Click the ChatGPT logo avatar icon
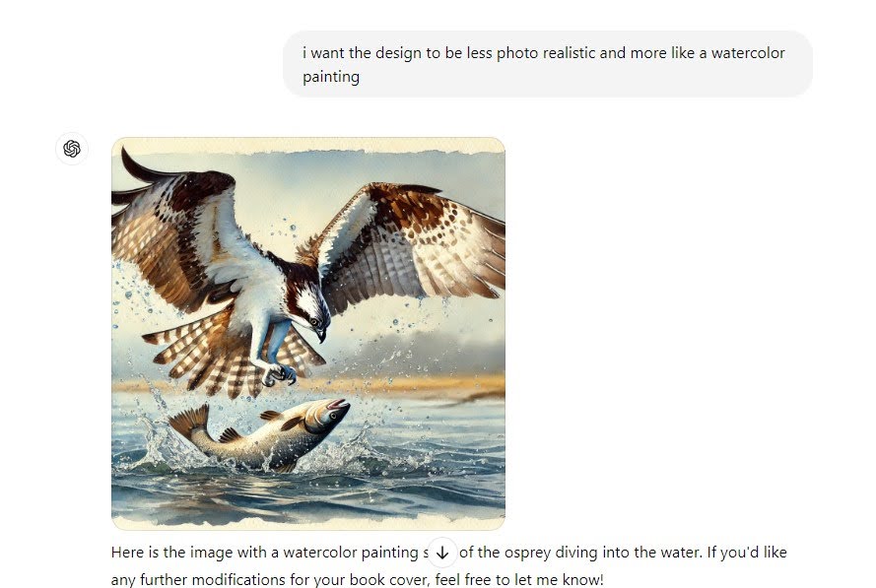Viewport: 876px width, 588px height. click(72, 149)
